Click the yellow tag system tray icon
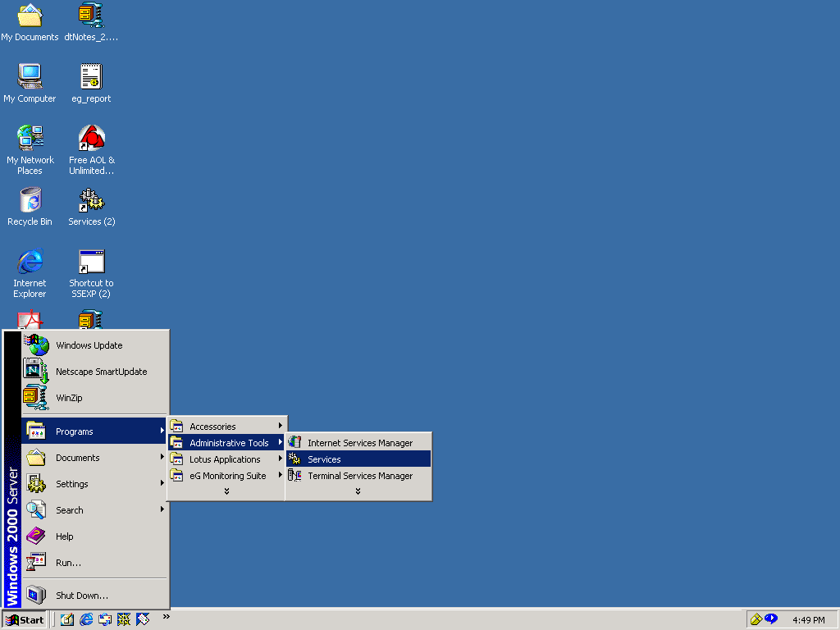The height and width of the screenshot is (630, 840). coord(756,619)
